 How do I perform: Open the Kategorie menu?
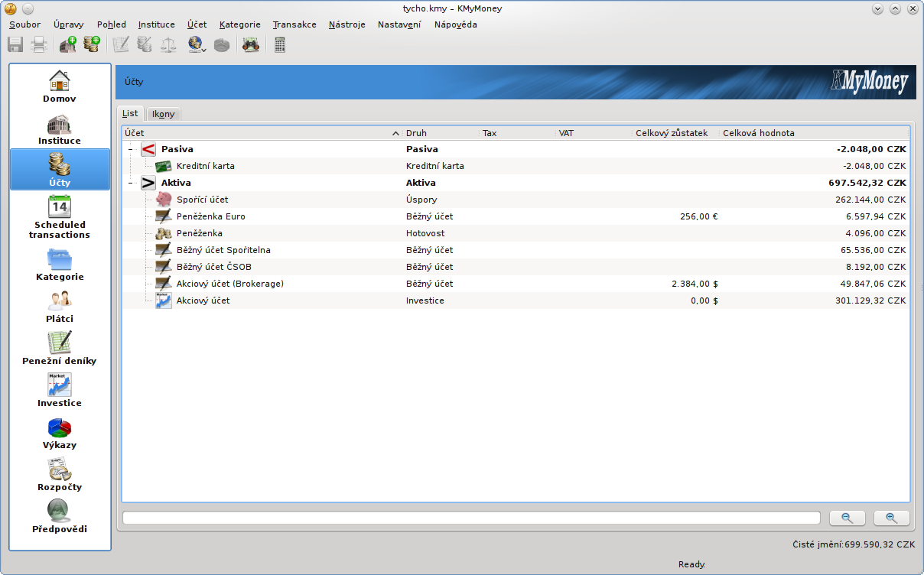point(240,24)
